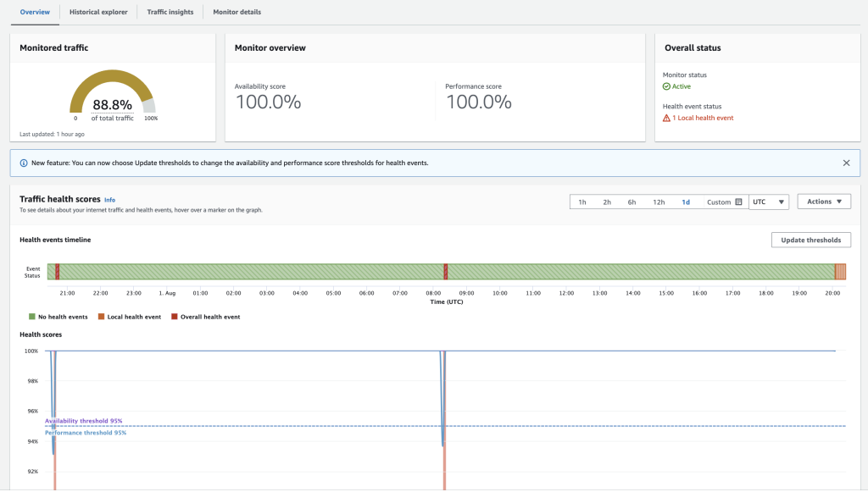Expand the Custom time range picker
868x492 pixels.
(718, 202)
